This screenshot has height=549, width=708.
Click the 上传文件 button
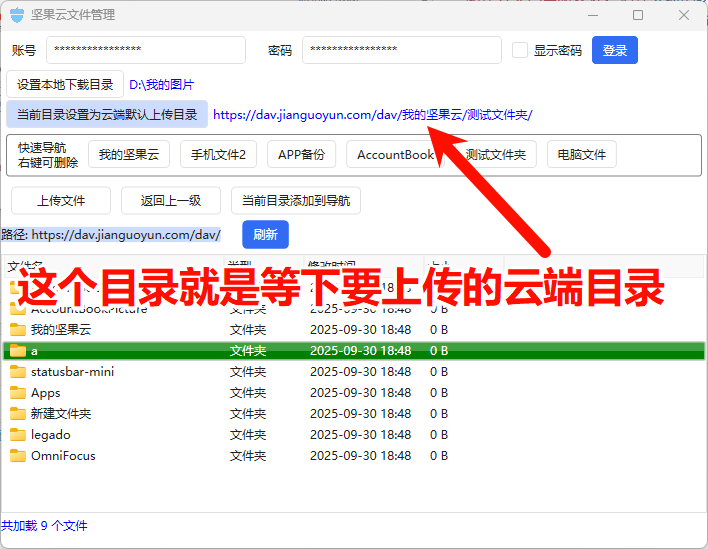click(61, 201)
